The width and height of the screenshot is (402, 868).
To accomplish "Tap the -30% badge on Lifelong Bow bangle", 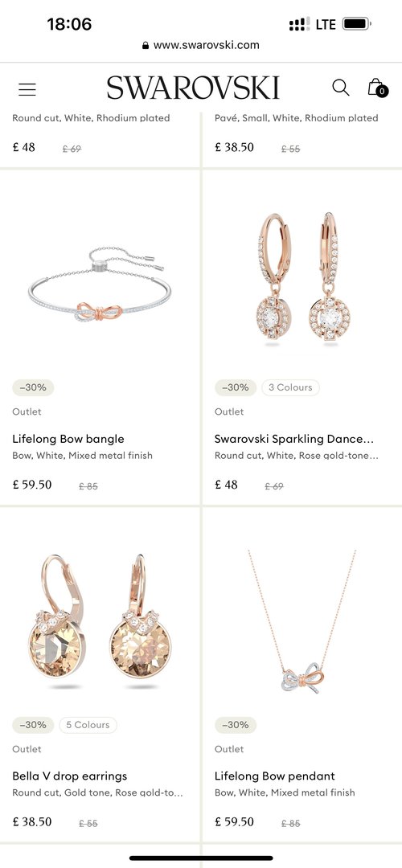I will tap(33, 387).
